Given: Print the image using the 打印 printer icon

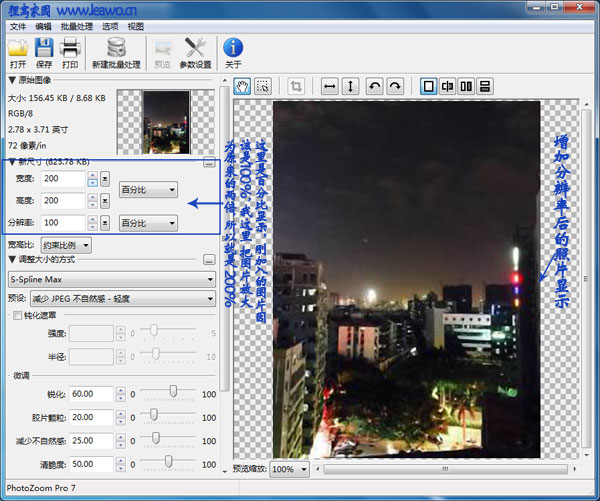Looking at the screenshot, I should coord(70,53).
